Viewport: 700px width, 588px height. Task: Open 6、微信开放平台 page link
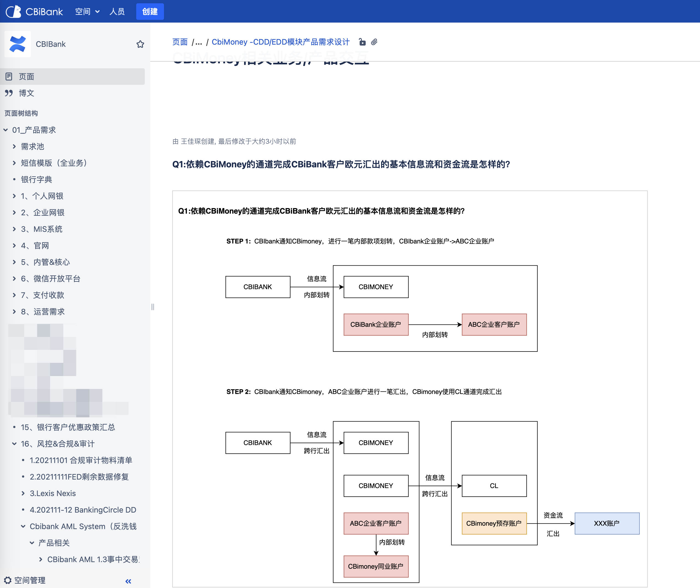click(x=51, y=279)
